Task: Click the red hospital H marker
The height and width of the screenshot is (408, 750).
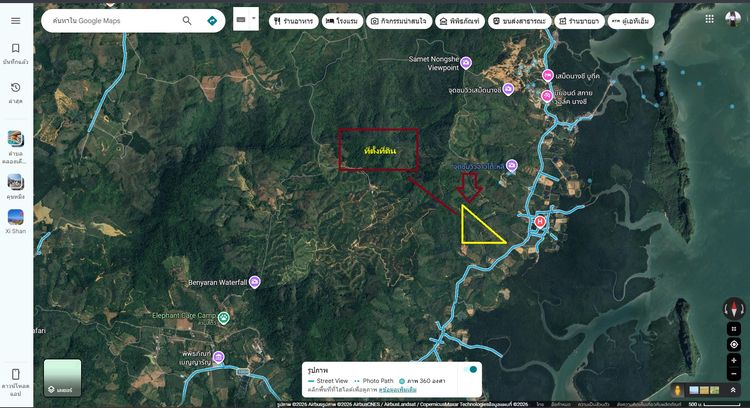Action: 540,221
